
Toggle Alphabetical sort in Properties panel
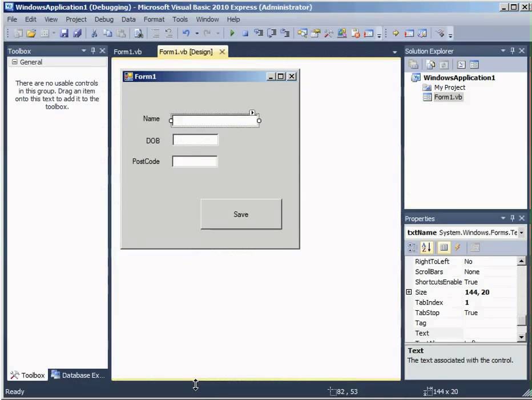(426, 247)
